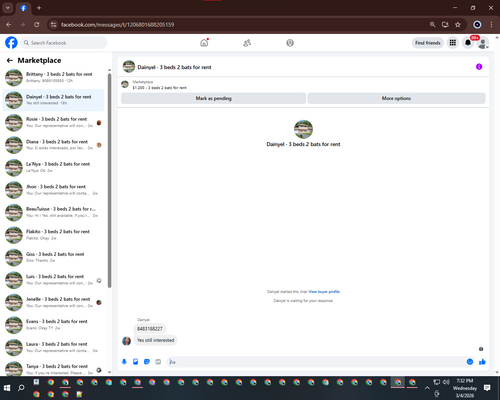Open the tab search dropdown arrow

click(8, 8)
